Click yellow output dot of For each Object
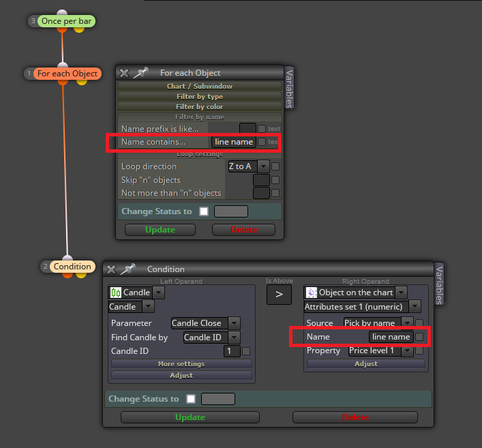The image size is (482, 448). pyautogui.click(x=81, y=82)
